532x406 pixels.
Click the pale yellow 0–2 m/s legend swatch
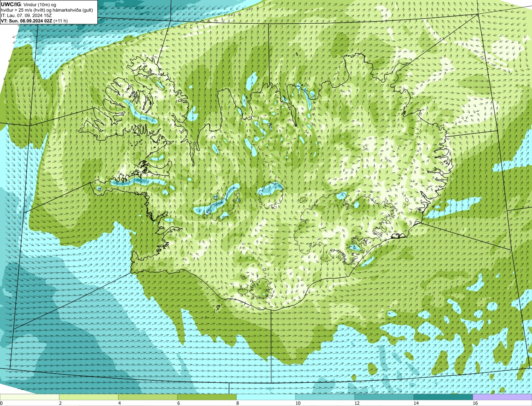[x=30, y=397]
